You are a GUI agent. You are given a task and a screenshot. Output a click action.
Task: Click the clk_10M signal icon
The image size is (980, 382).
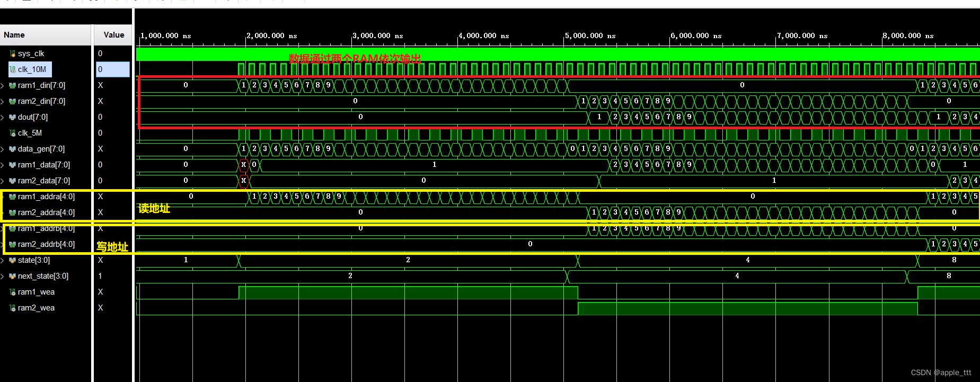(13, 69)
